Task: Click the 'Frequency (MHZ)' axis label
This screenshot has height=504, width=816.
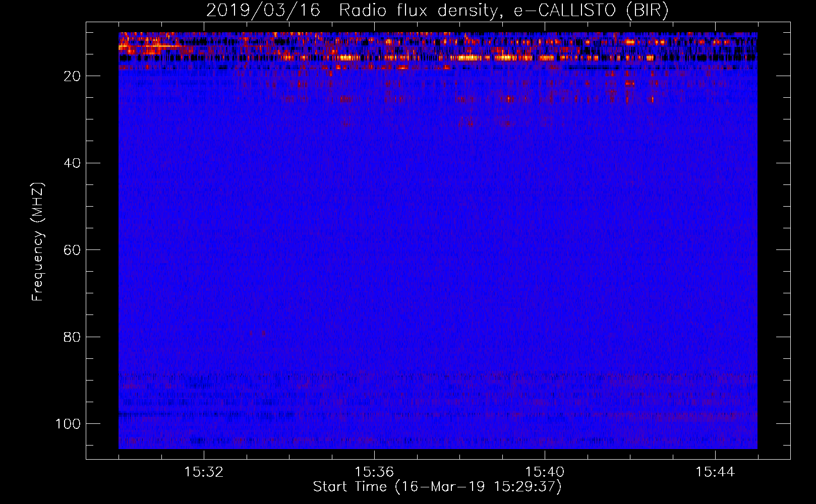Action: [38, 242]
